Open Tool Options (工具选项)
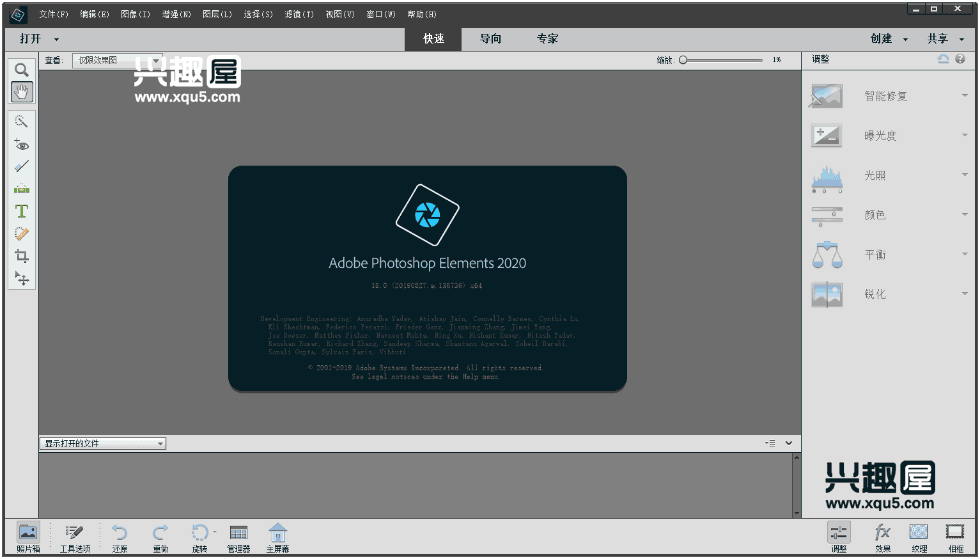The image size is (980, 559). [x=75, y=537]
